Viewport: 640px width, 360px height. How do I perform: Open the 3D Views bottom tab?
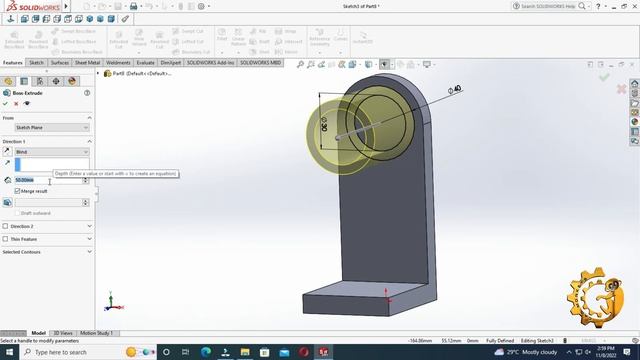[63, 333]
